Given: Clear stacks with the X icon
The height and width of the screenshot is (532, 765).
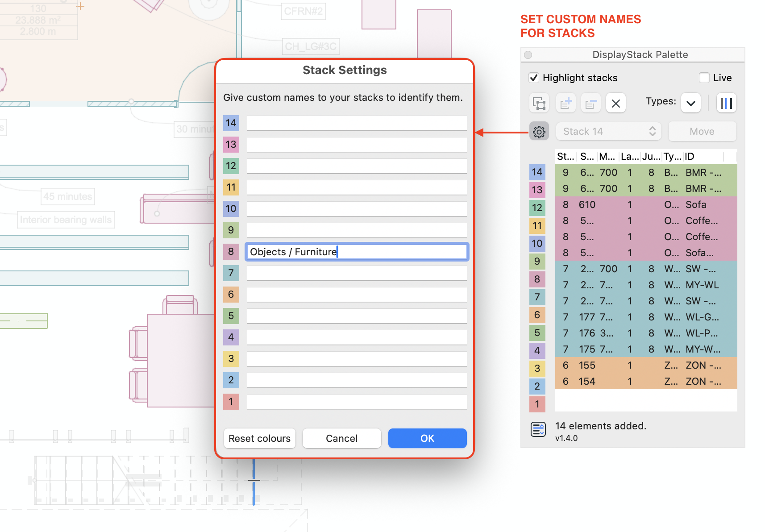Looking at the screenshot, I should (616, 103).
